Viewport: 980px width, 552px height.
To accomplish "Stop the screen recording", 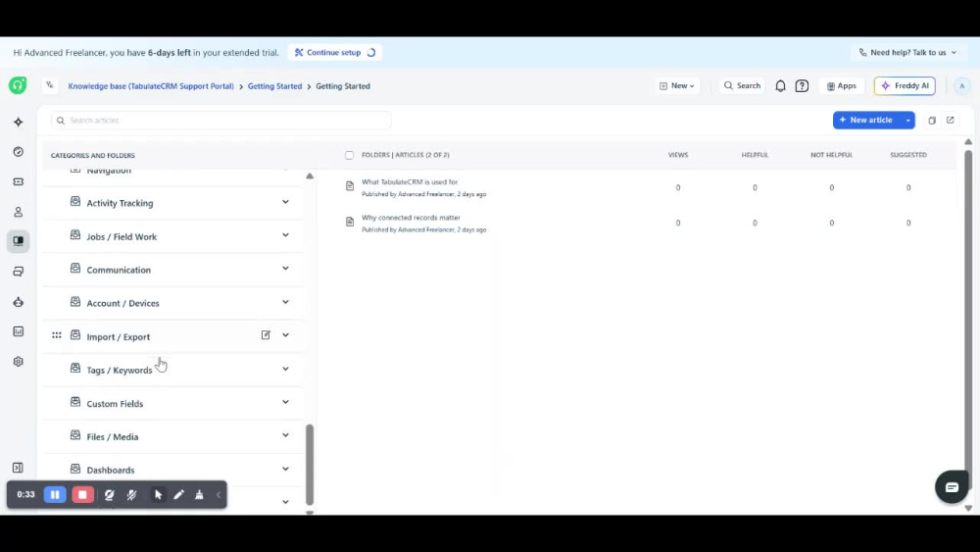I will [82, 494].
